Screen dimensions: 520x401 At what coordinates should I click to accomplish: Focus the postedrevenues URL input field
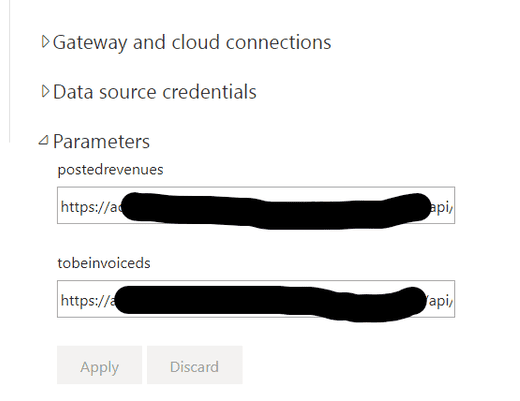point(256,205)
